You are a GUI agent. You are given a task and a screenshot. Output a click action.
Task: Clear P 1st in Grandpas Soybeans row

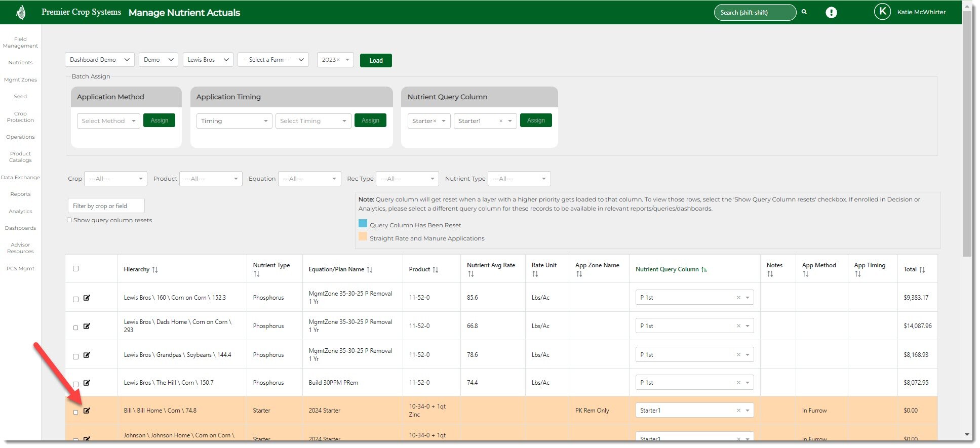coord(738,355)
